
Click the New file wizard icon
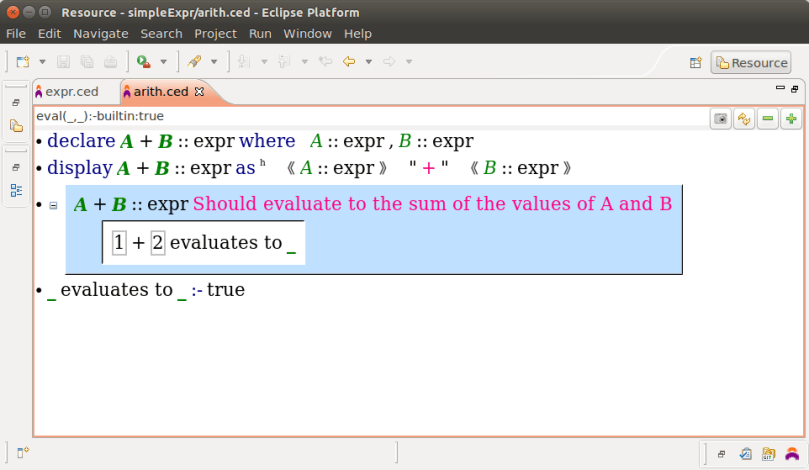pos(22,62)
